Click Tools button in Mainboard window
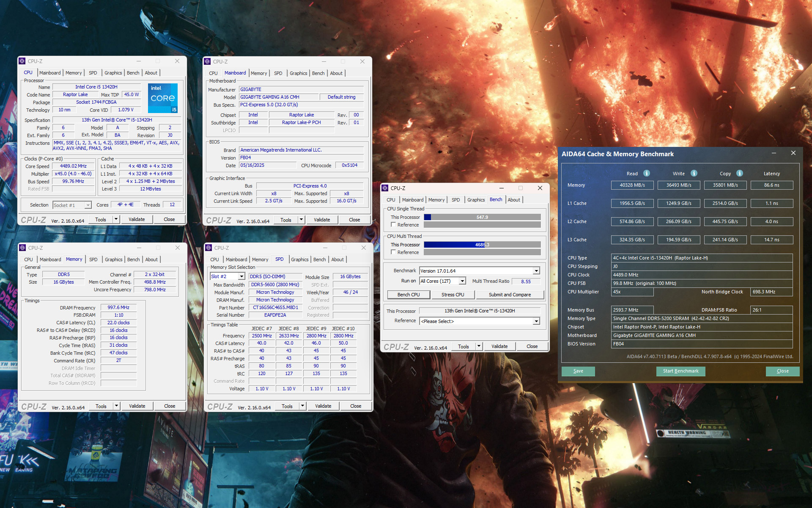This screenshot has height=508, width=812. pyautogui.click(x=285, y=220)
